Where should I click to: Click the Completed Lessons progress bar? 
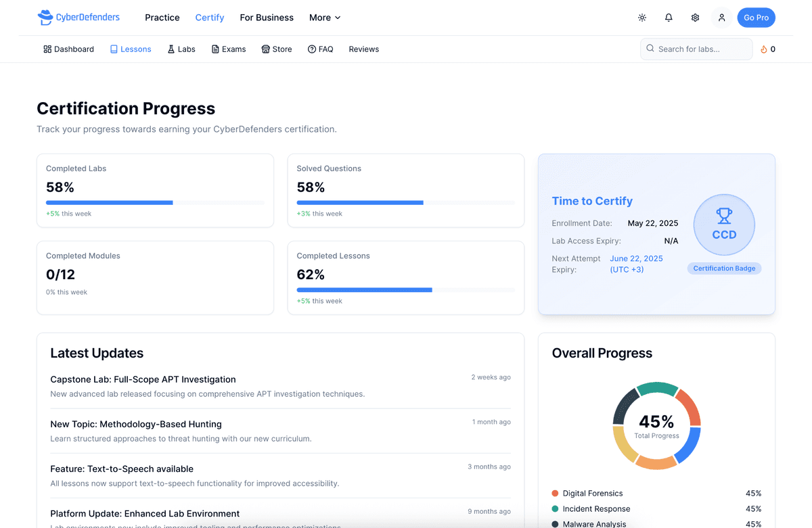[406, 290]
